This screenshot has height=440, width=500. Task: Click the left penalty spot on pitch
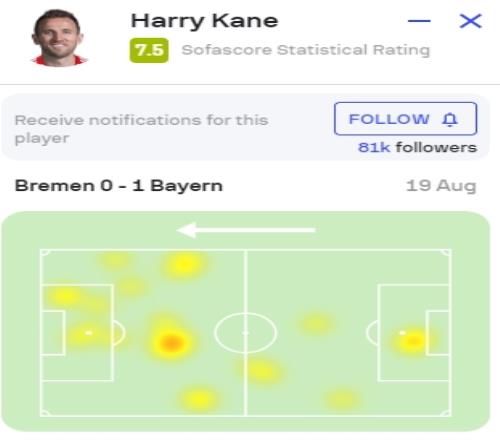tap(89, 333)
